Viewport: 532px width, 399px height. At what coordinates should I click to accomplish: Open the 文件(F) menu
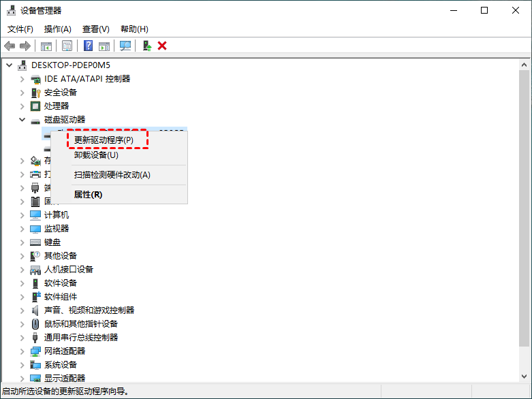tap(20, 29)
